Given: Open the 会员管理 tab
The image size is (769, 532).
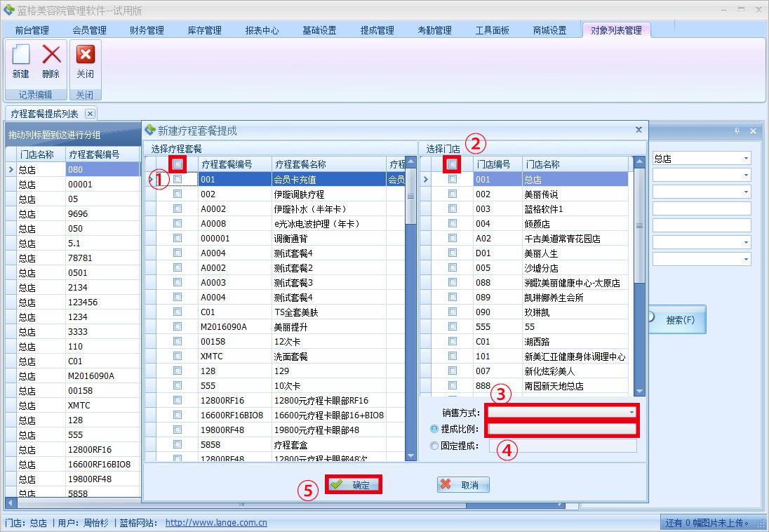Looking at the screenshot, I should (x=89, y=30).
